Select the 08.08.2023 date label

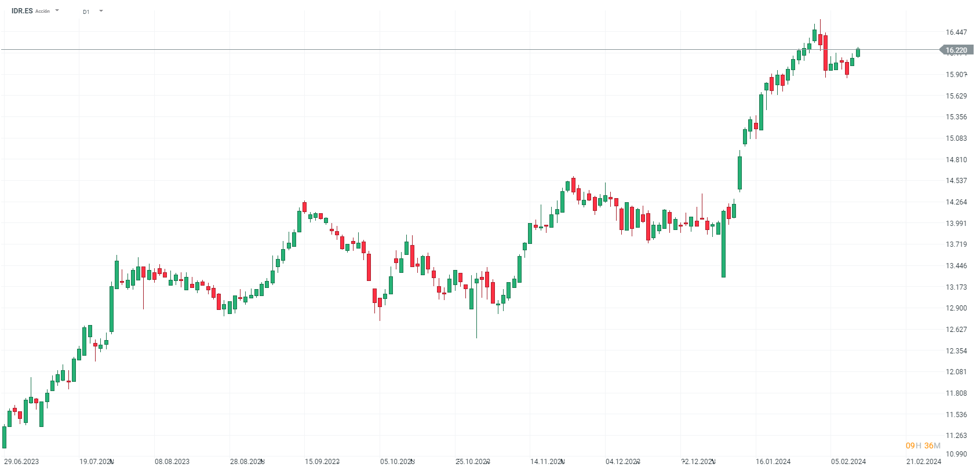click(x=172, y=462)
